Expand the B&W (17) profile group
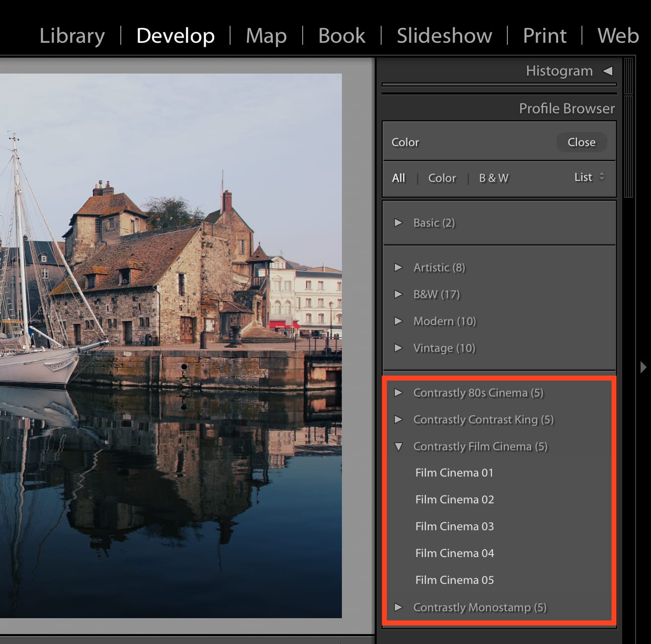The width and height of the screenshot is (651, 644). click(398, 294)
